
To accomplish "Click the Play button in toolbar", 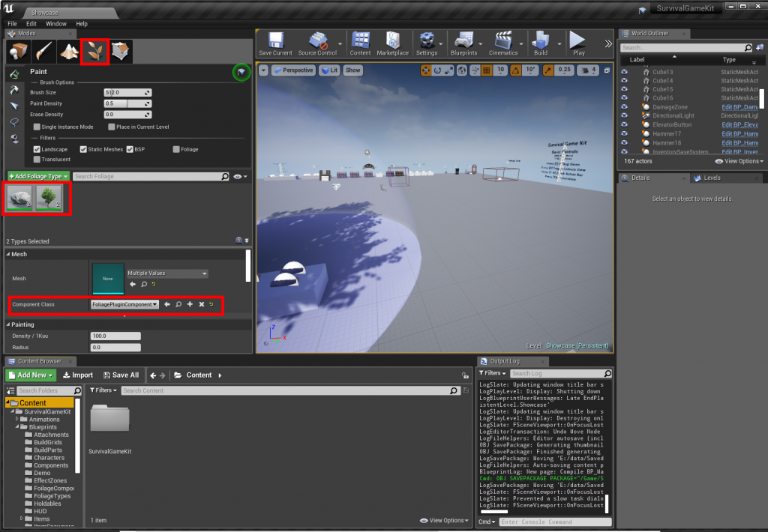I will point(578,44).
